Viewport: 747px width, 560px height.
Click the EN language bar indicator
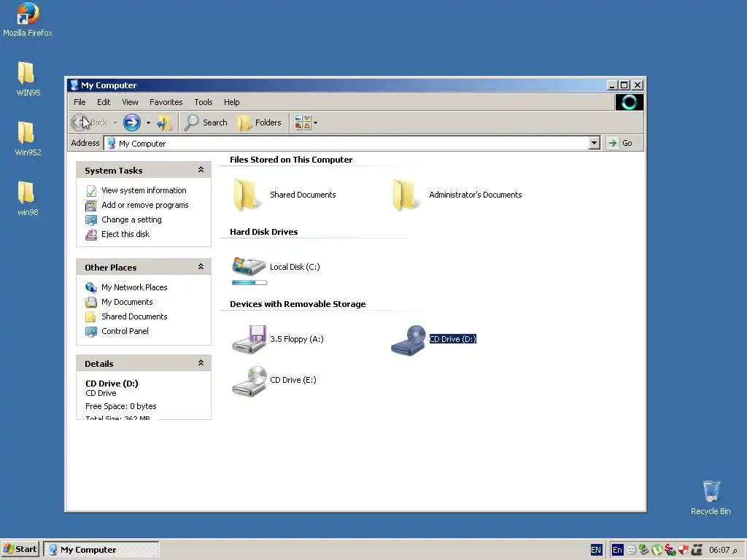pos(595,550)
